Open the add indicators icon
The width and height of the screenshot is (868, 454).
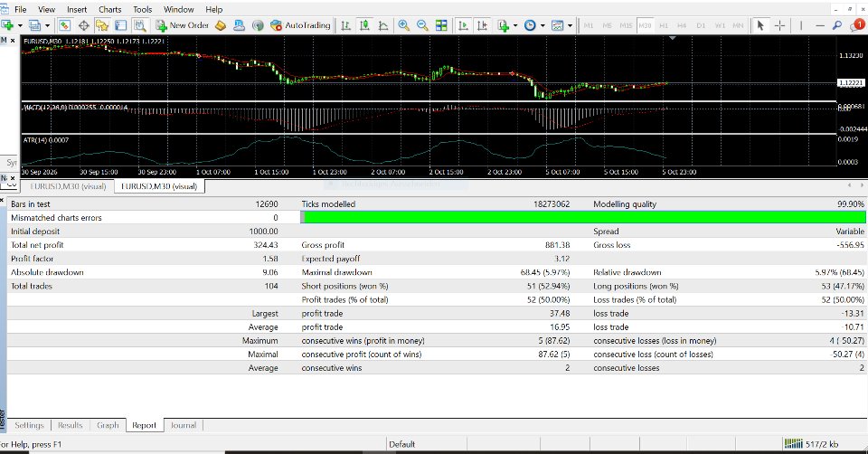(x=504, y=25)
